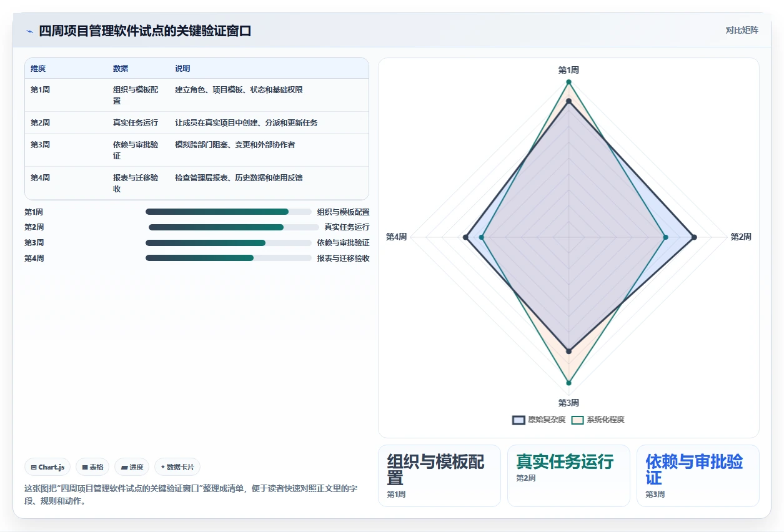Click 模拟跨部门阻塞、变更和外部协作者 cell
The height and width of the screenshot is (532, 784).
pyautogui.click(x=235, y=145)
